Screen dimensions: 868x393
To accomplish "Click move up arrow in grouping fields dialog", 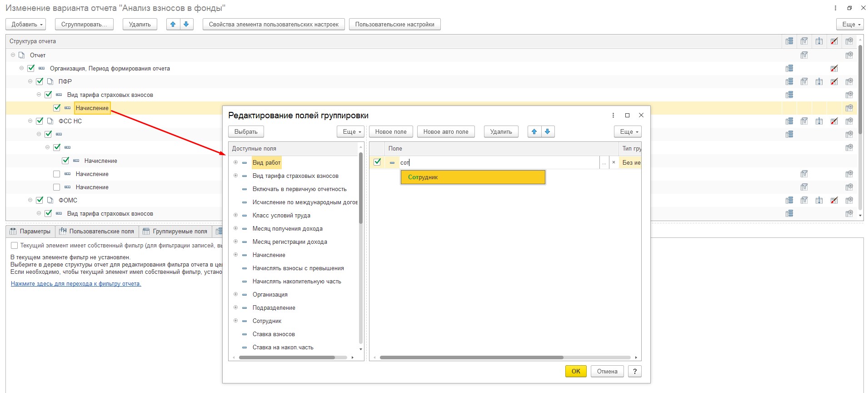I will (534, 132).
